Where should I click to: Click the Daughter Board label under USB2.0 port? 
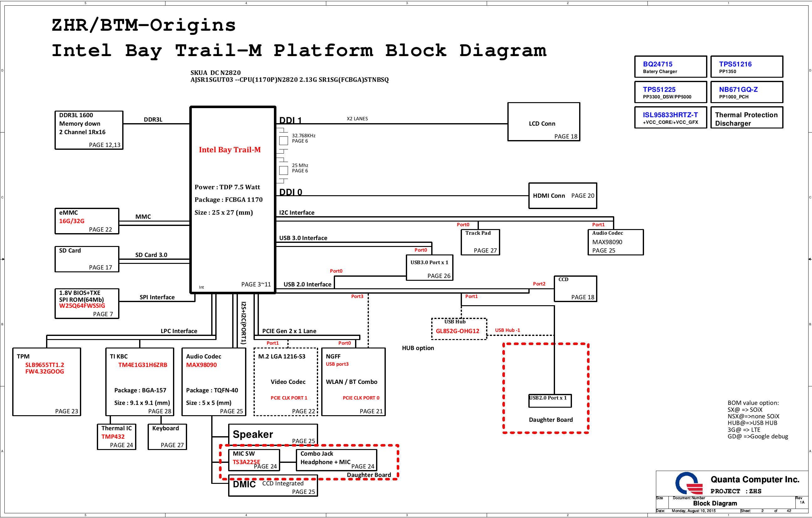click(551, 420)
